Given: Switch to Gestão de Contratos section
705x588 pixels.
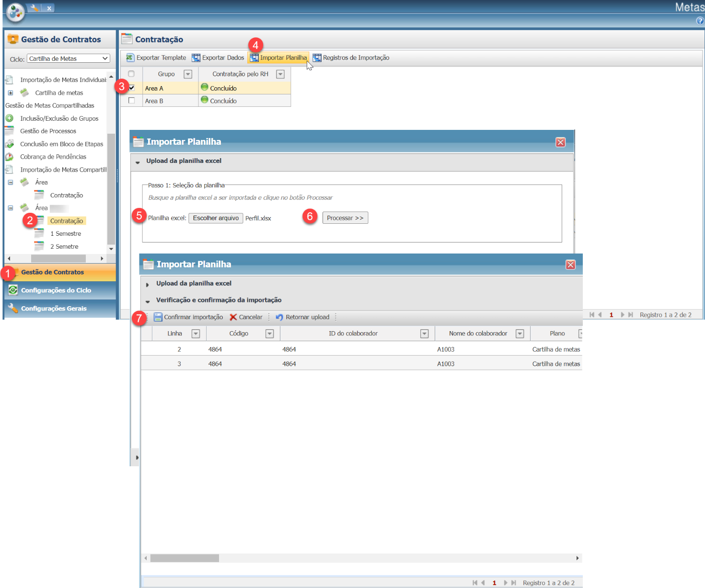Looking at the screenshot, I should (x=60, y=272).
